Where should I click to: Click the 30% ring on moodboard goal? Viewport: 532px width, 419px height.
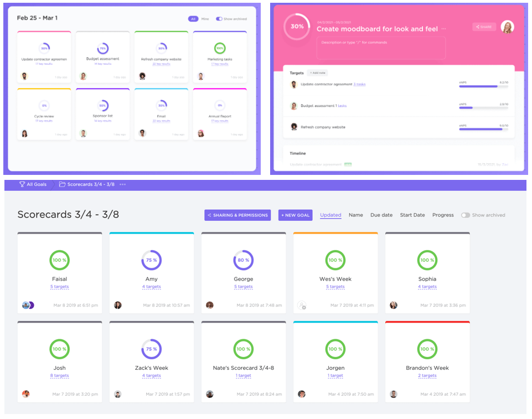click(x=297, y=27)
